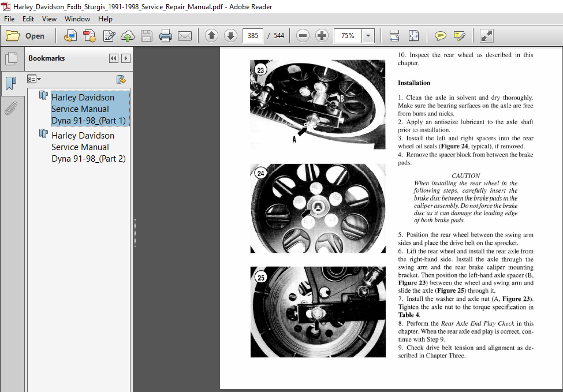
Task: Click the Figure 23 photo
Action: click(318, 104)
